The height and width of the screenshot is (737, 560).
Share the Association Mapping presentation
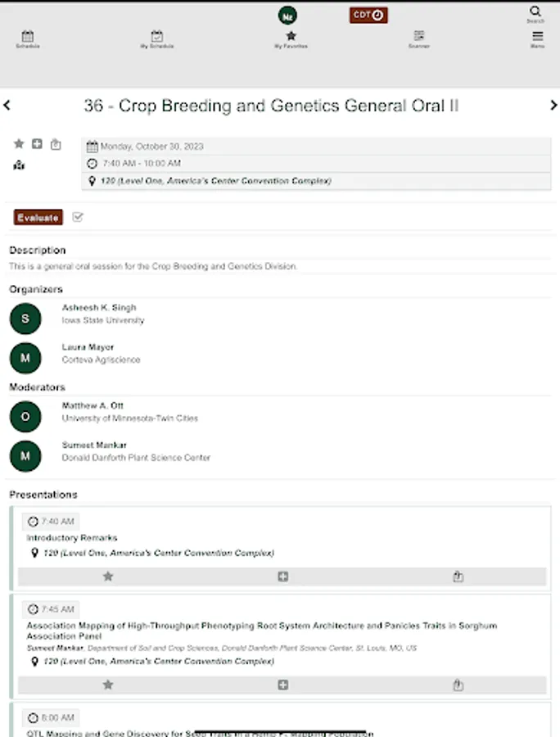[x=458, y=685]
